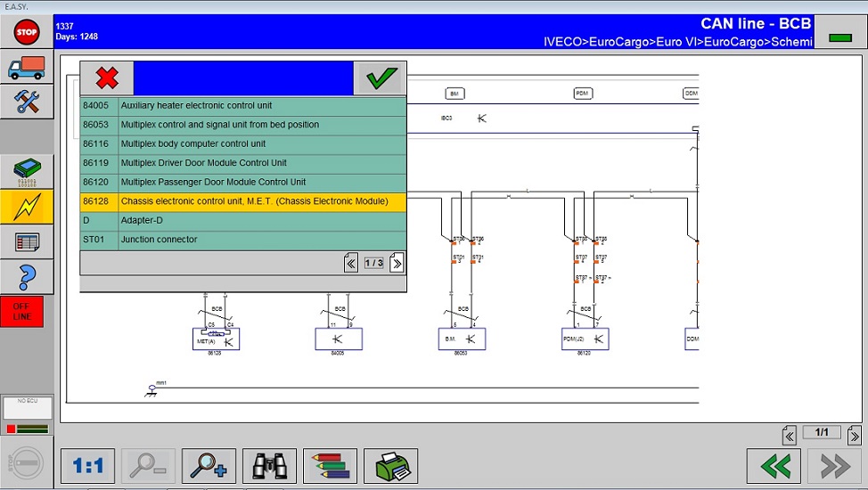Image resolution: width=868 pixels, height=490 pixels.
Task: Click the red STOP button
Action: tap(27, 31)
